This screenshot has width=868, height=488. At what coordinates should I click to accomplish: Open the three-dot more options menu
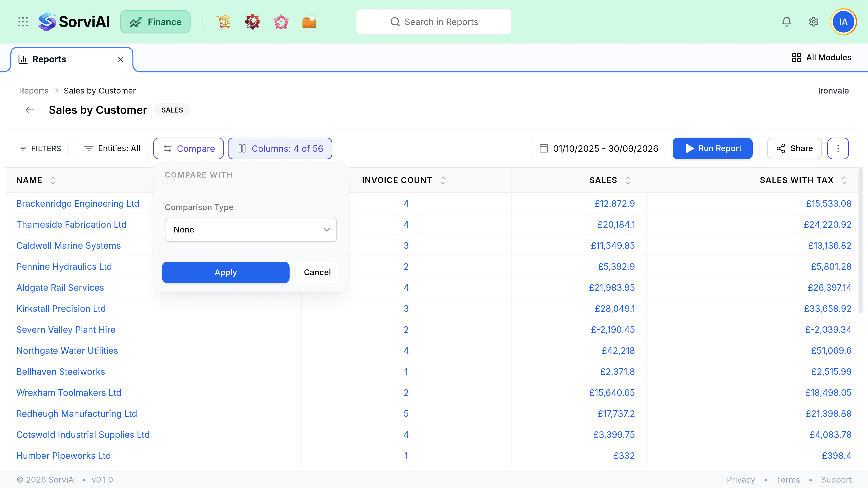(x=838, y=148)
